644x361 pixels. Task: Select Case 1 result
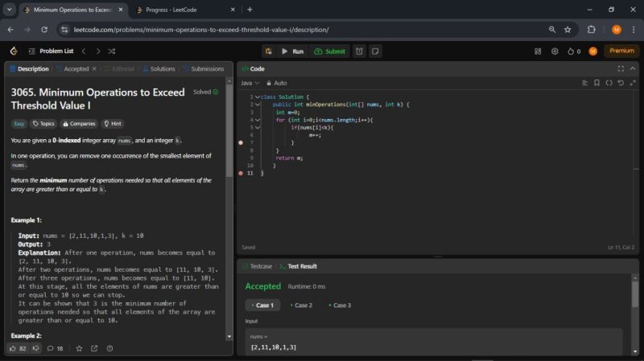point(263,306)
